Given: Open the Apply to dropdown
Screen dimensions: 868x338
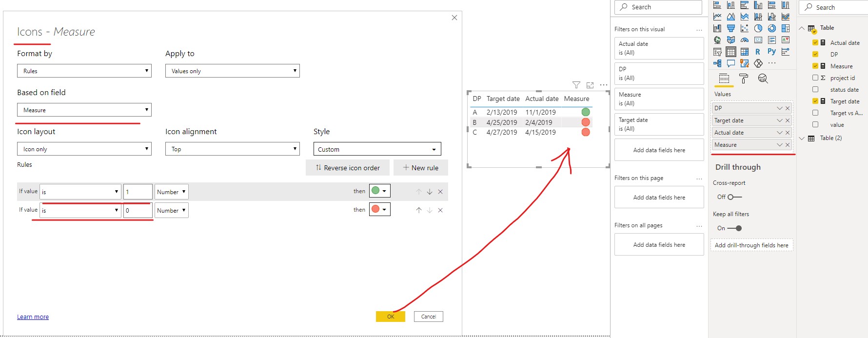Looking at the screenshot, I should pyautogui.click(x=233, y=71).
